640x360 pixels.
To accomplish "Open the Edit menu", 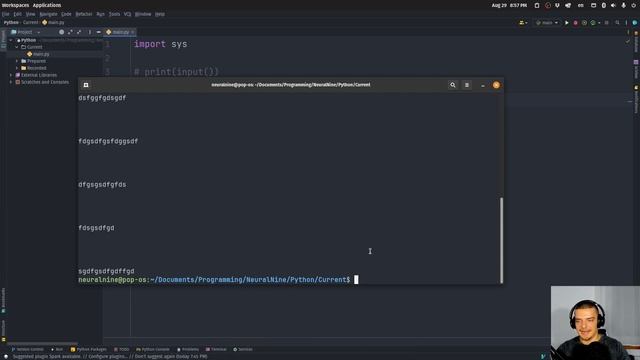I will 18,14.
